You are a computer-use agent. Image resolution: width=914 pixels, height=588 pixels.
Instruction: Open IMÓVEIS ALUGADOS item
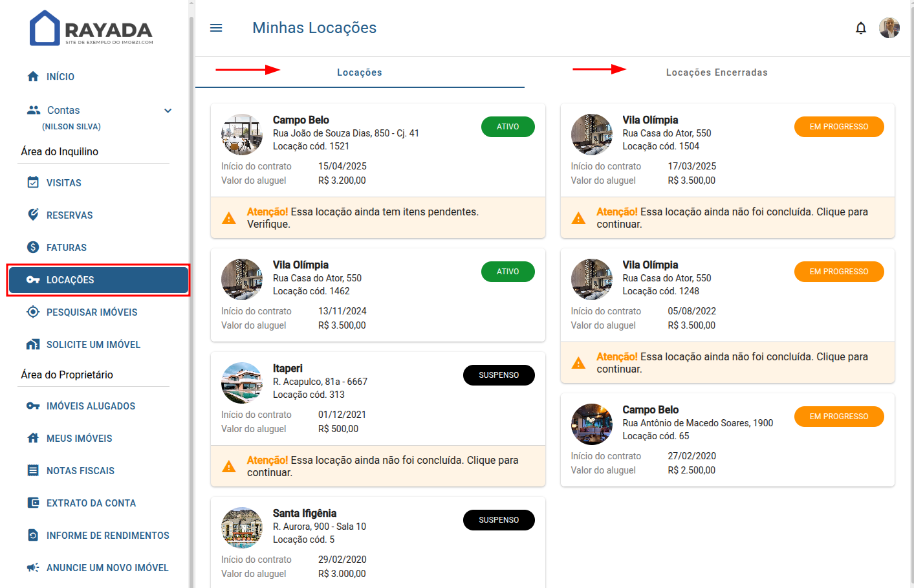point(91,406)
